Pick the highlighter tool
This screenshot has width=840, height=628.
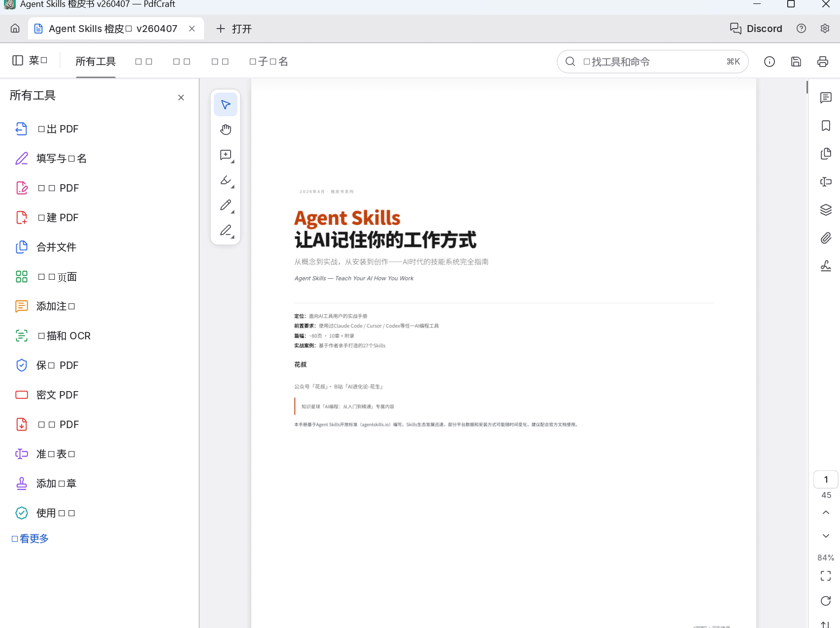coord(226,180)
